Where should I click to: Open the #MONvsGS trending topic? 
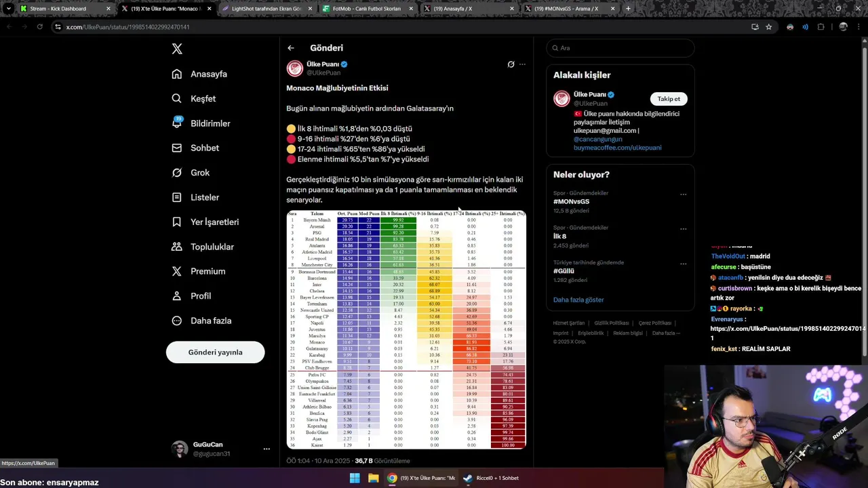pyautogui.click(x=571, y=202)
